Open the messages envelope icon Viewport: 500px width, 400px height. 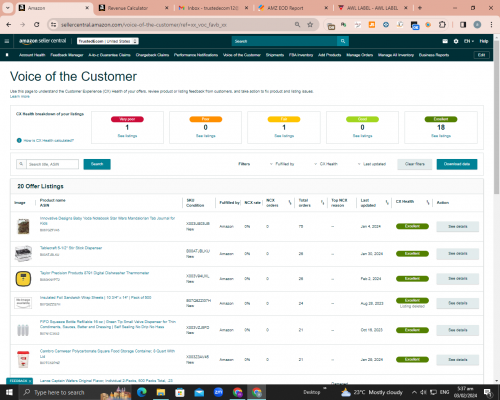click(x=445, y=41)
